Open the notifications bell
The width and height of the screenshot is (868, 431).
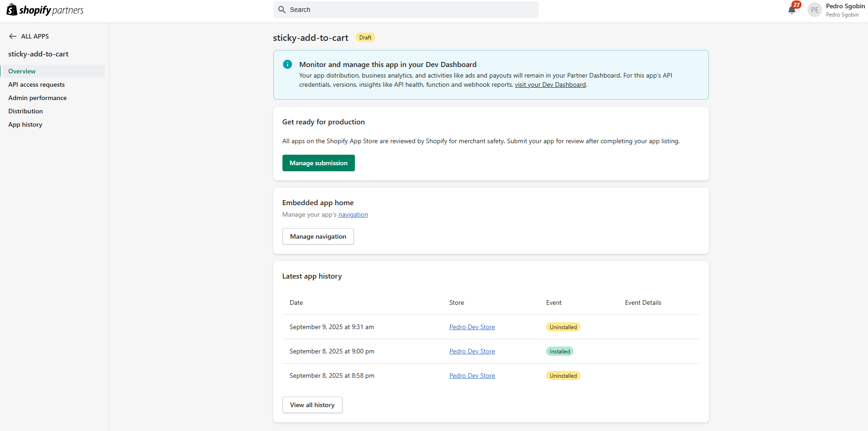pos(792,10)
